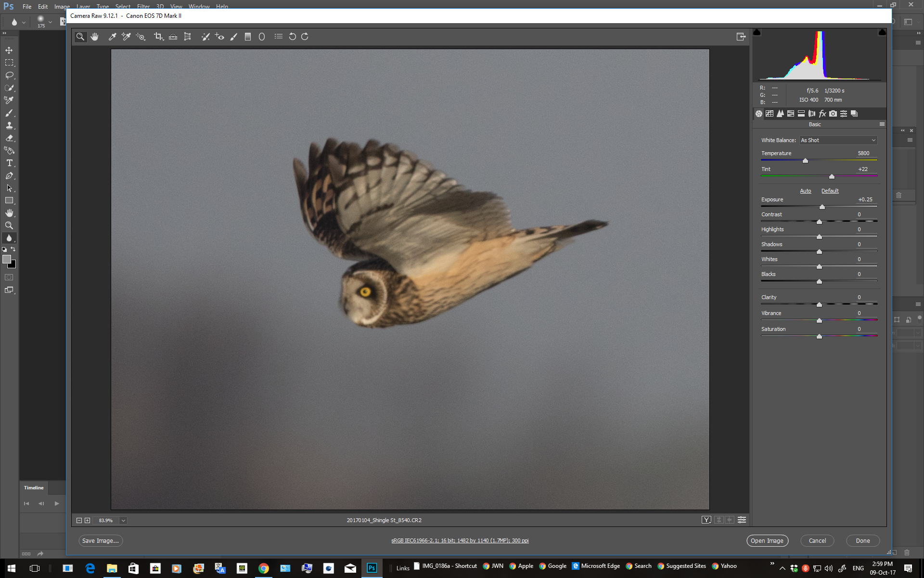Screen dimensions: 924x578
Task: Open the Photoshop Edit menu
Action: pyautogui.click(x=43, y=7)
